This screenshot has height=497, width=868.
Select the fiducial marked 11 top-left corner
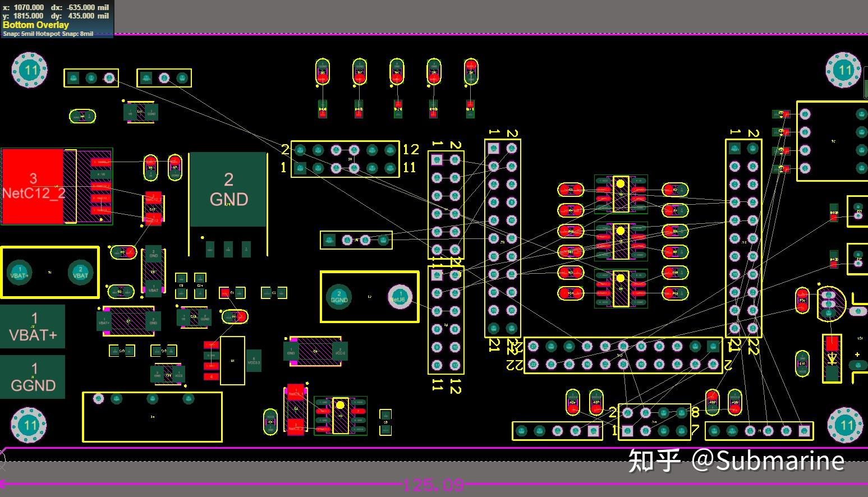click(29, 70)
